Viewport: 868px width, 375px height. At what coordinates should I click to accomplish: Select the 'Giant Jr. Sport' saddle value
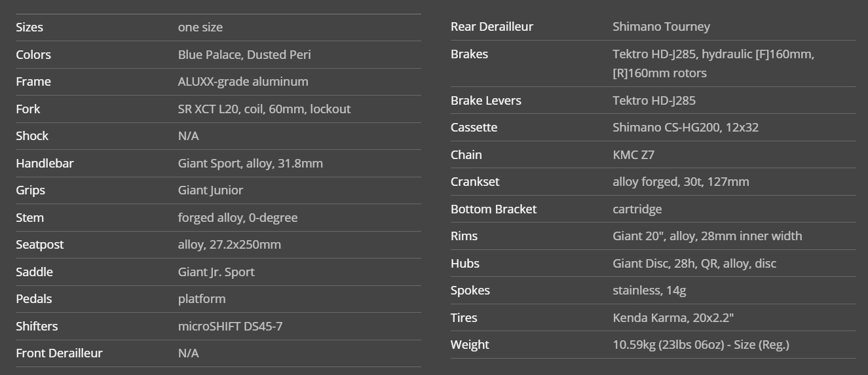[216, 272]
